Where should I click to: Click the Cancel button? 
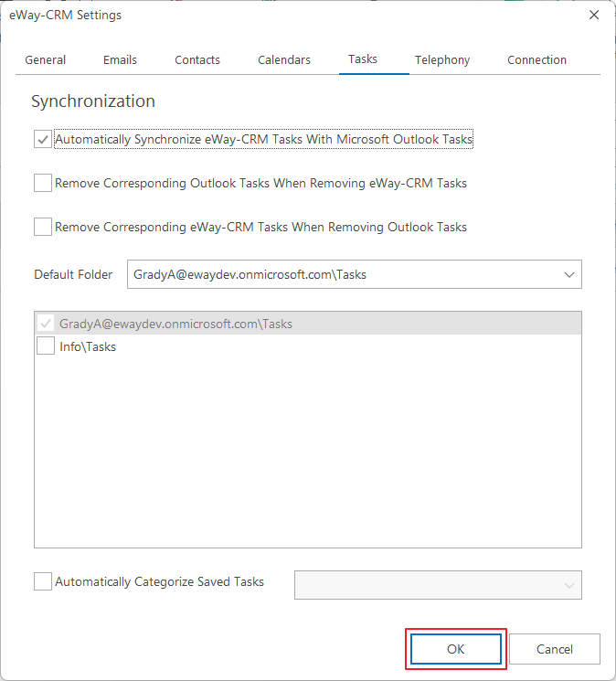coord(555,649)
